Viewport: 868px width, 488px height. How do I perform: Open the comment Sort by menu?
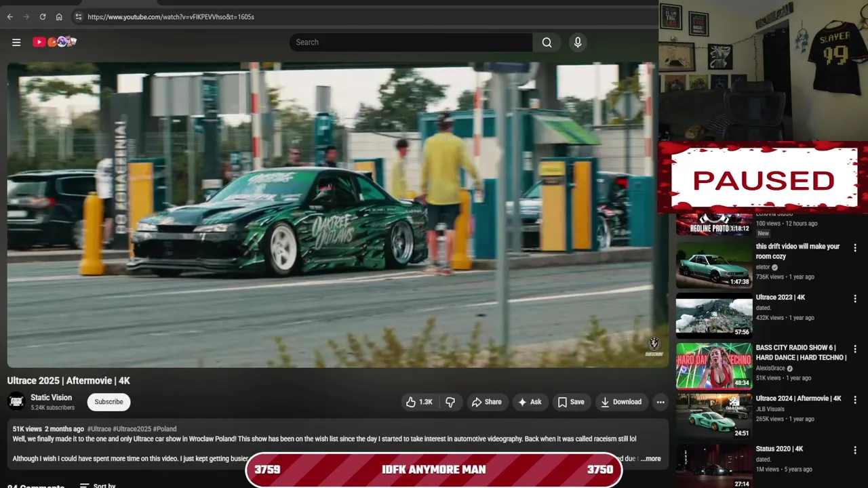[x=98, y=485]
